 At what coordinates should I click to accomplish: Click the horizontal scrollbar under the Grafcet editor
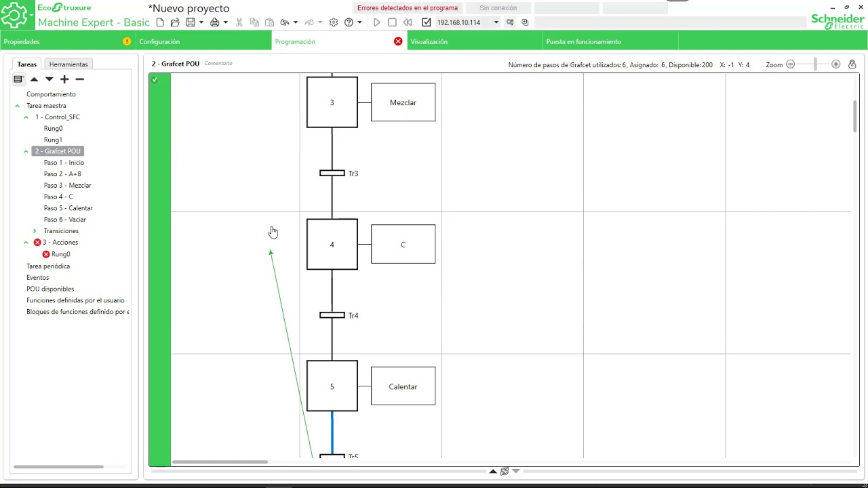point(220,462)
